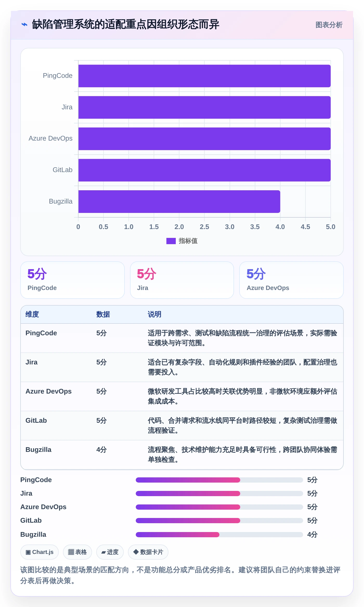
Task: Select the Azure DevOps bar in chart
Action: 204,139
